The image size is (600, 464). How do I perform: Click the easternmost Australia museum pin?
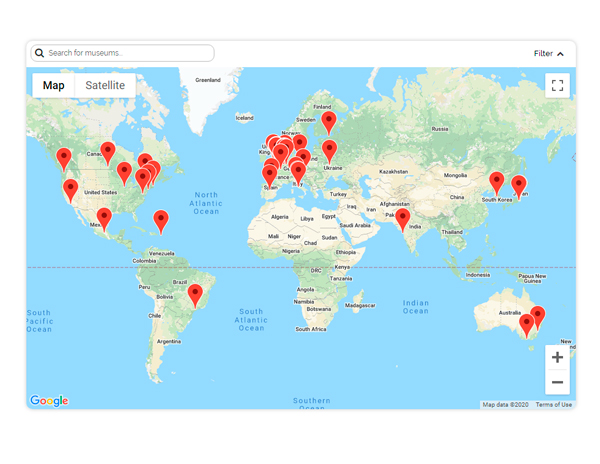tap(538, 316)
